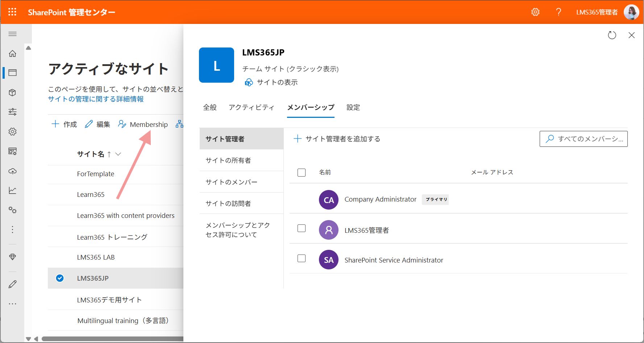Click the 編集 (Edit) button
This screenshot has height=343, width=644.
(x=97, y=124)
